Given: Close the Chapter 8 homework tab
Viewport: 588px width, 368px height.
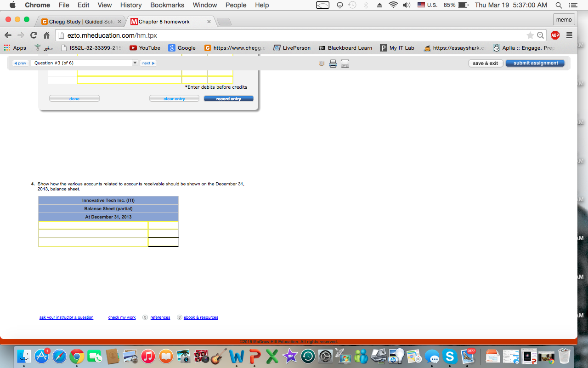Looking at the screenshot, I should 209,22.
